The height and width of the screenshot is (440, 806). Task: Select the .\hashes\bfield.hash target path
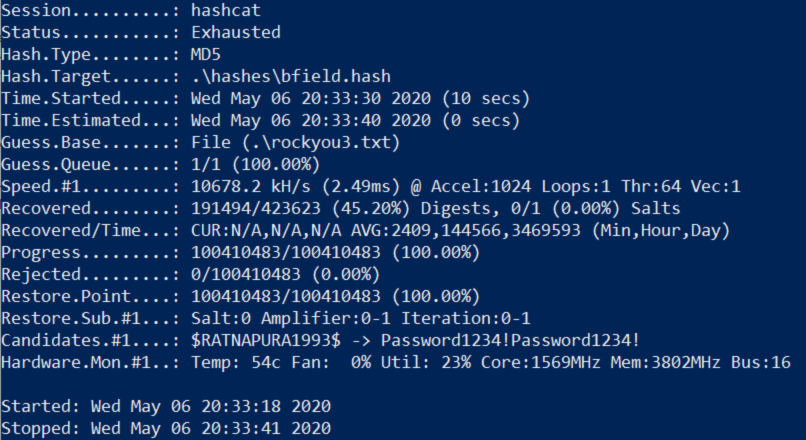pos(291,77)
